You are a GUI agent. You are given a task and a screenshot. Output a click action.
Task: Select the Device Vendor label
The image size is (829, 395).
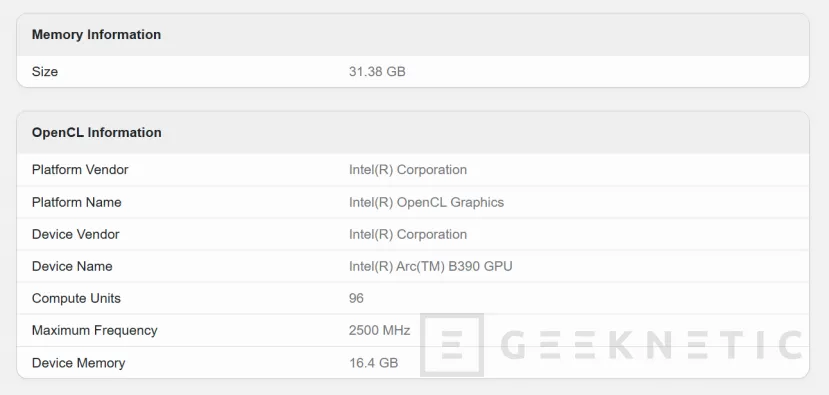pos(76,234)
